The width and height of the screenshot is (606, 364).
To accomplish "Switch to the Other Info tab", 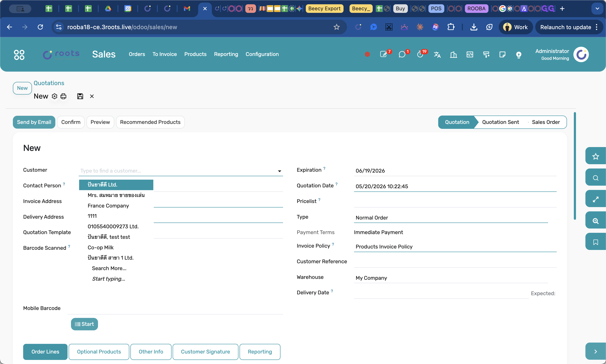I will 151,352.
